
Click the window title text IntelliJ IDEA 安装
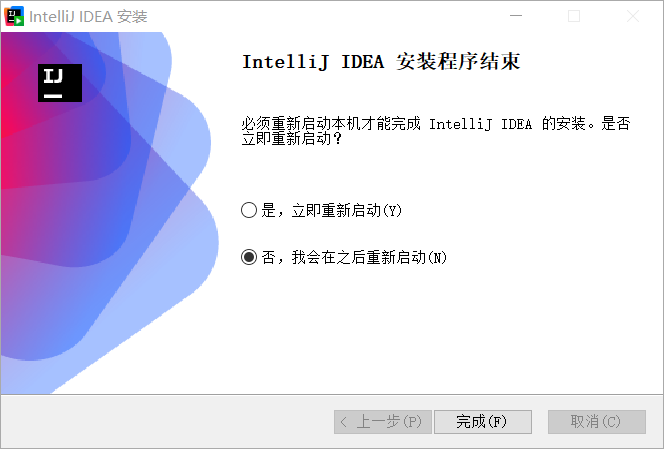88,17
